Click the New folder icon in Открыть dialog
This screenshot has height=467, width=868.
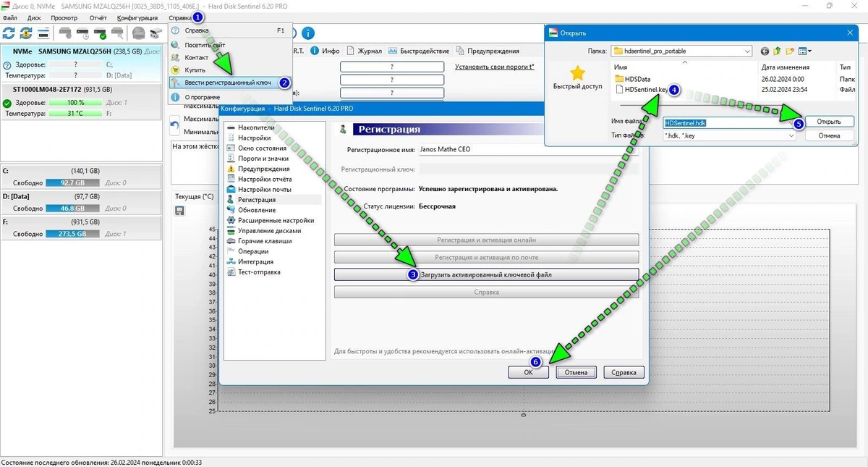point(790,51)
